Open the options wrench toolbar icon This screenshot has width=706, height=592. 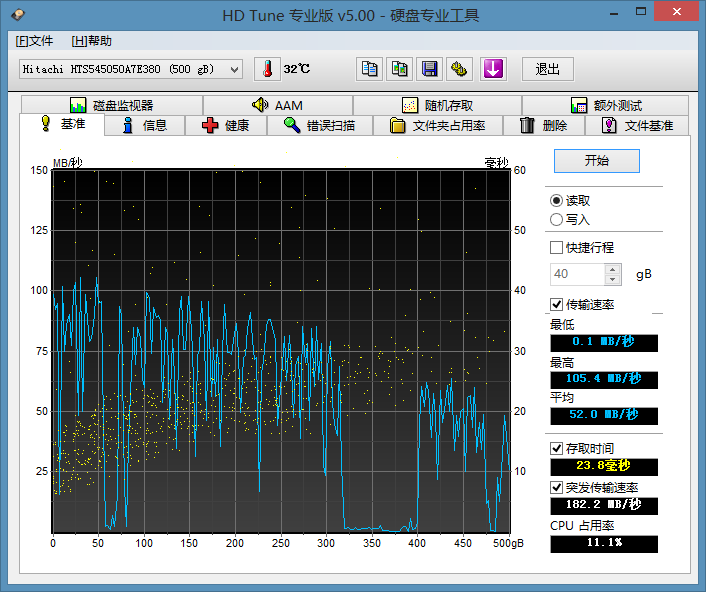click(460, 69)
